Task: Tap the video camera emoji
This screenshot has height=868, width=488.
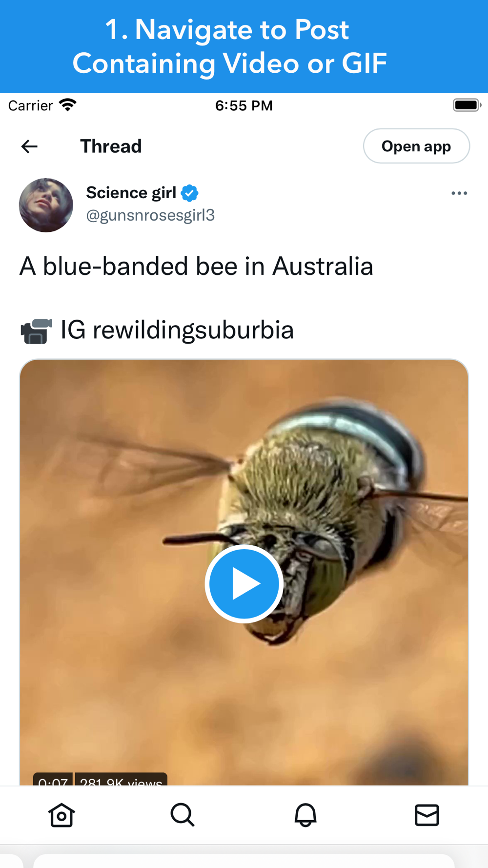Action: [36, 331]
